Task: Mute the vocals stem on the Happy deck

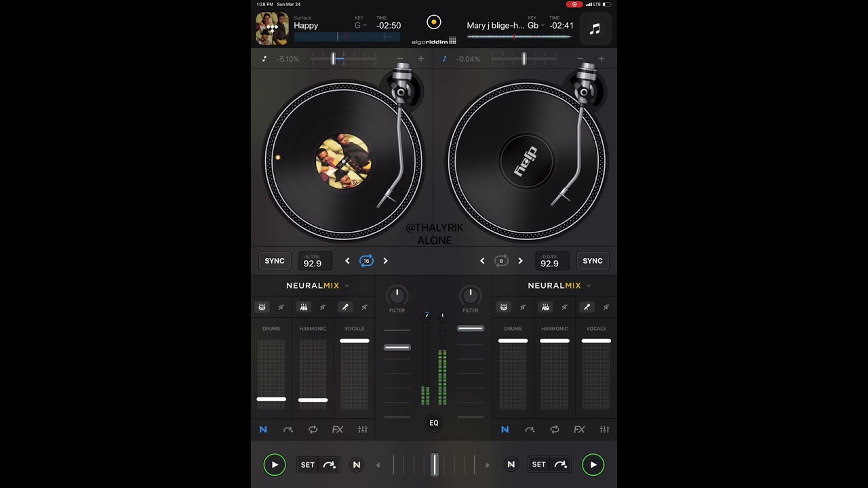Action: 364,307
